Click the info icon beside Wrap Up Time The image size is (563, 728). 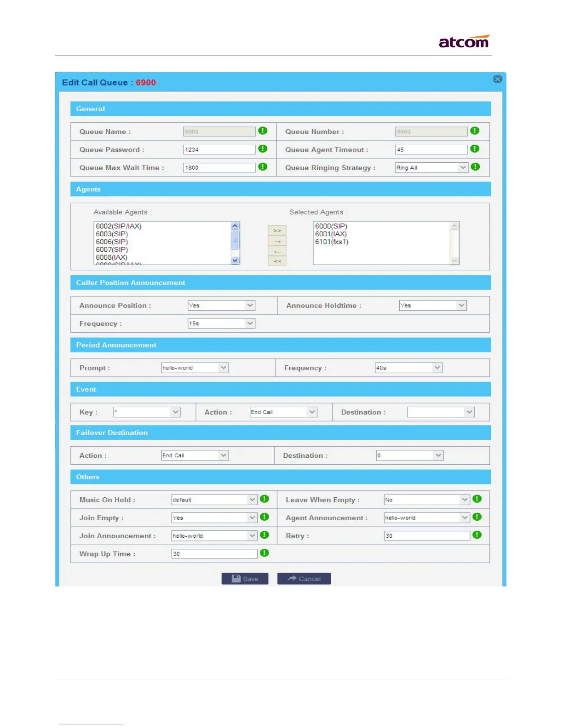(x=264, y=553)
